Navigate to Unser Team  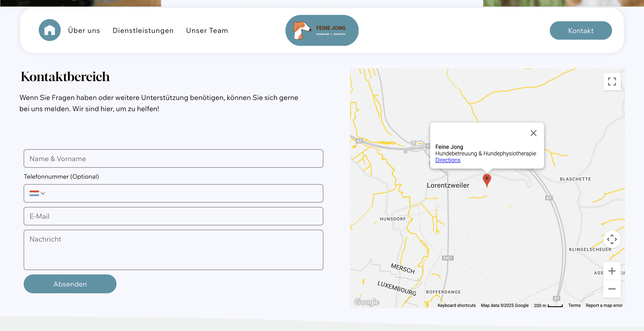coord(207,30)
